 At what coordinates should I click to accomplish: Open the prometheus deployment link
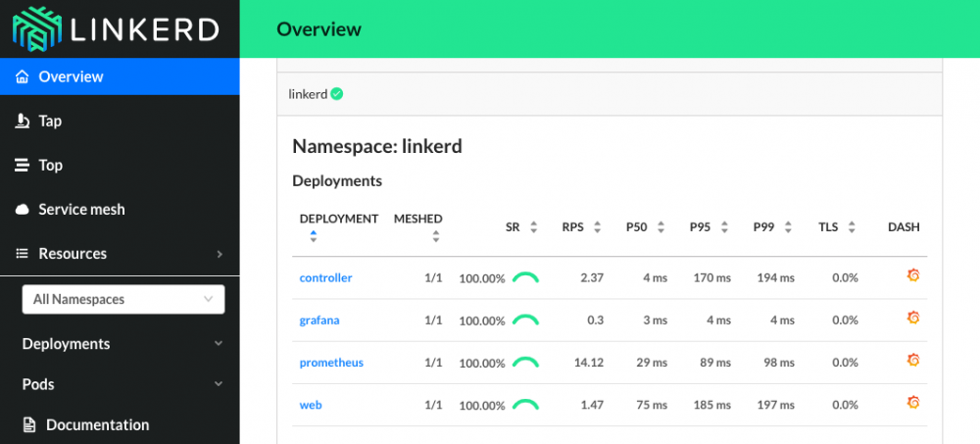pos(331,363)
